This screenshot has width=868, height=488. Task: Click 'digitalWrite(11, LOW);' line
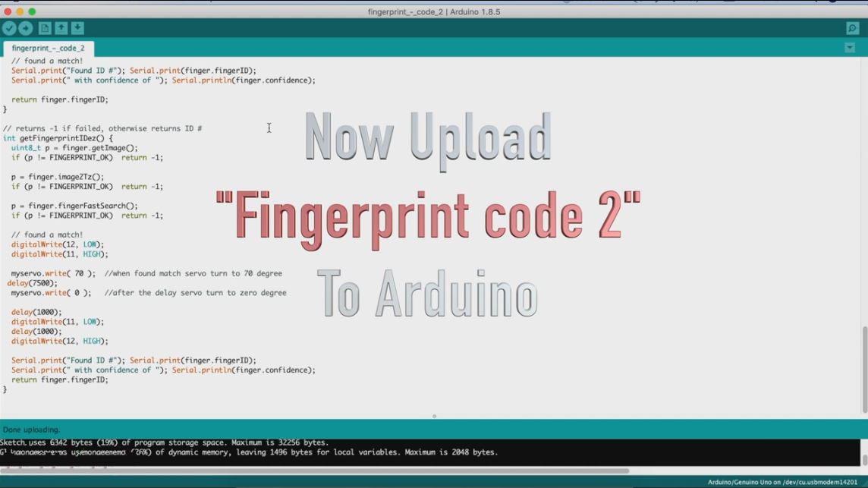(58, 322)
